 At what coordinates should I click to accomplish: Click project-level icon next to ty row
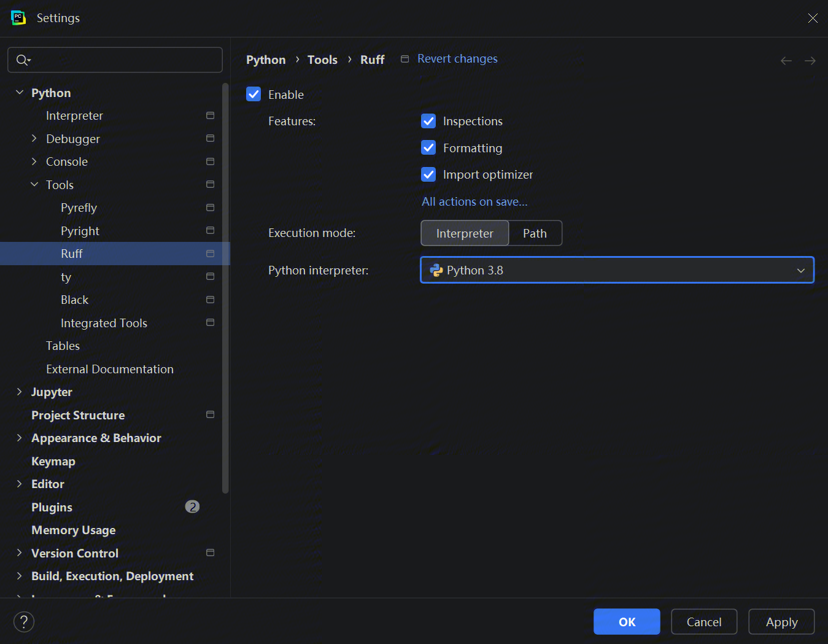pyautogui.click(x=210, y=276)
